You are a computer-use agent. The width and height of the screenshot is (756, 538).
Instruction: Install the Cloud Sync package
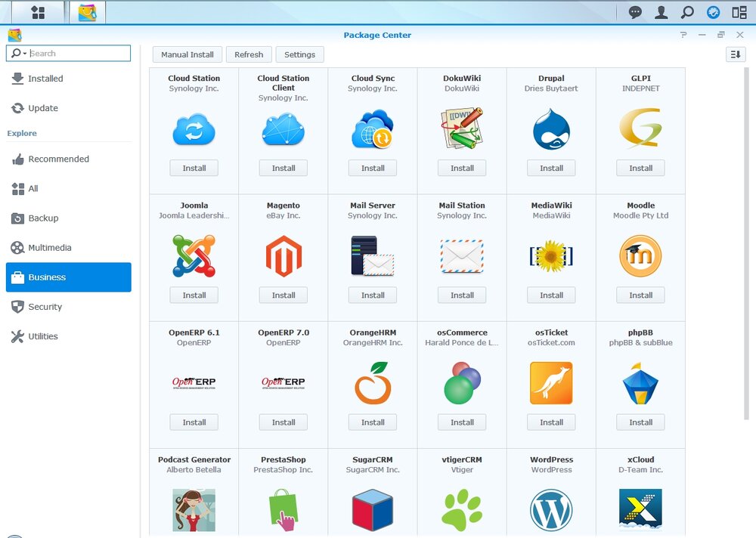tap(373, 168)
